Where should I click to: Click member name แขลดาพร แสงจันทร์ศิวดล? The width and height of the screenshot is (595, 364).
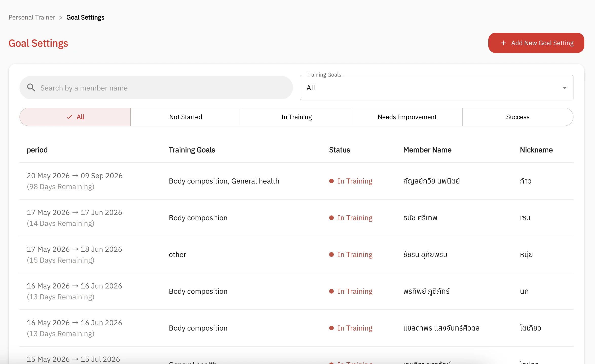click(441, 328)
